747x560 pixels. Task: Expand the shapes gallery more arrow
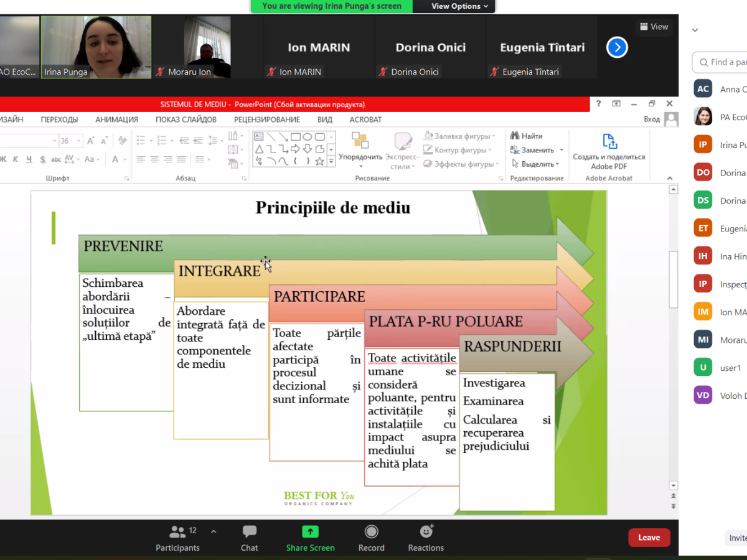click(331, 162)
